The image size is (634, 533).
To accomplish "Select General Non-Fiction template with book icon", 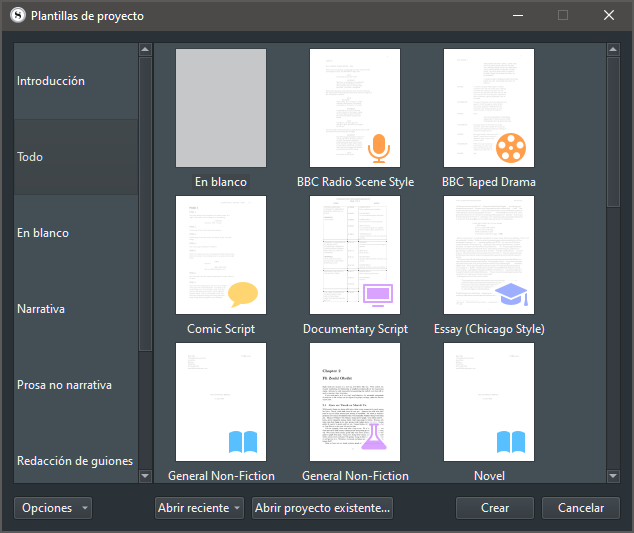I will click(221, 402).
